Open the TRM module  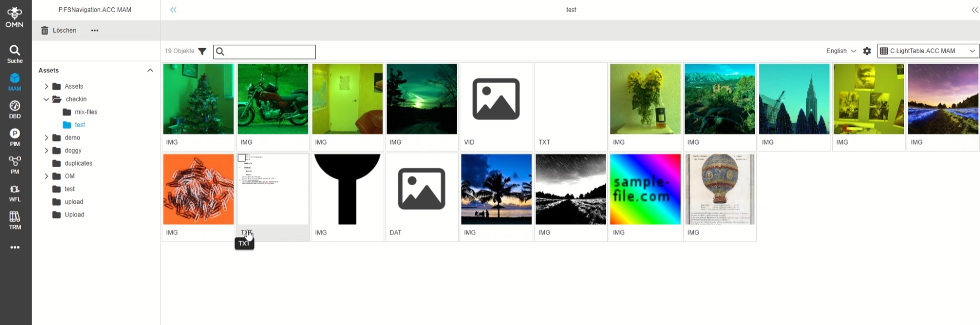click(x=15, y=221)
